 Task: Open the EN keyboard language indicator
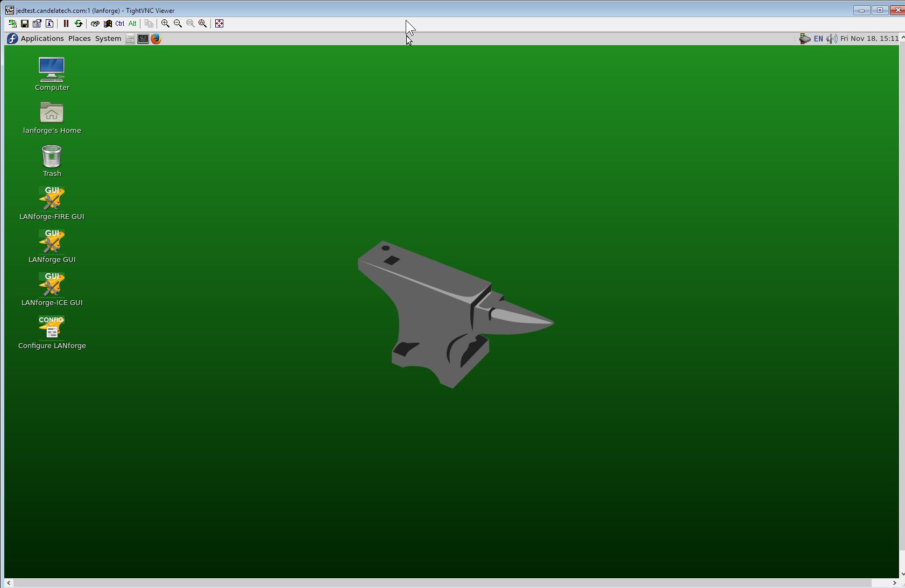pos(818,39)
